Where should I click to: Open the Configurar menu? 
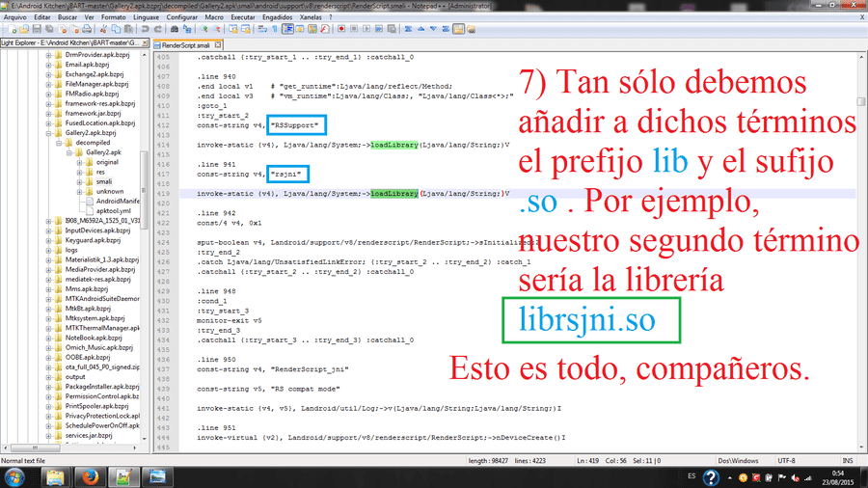click(x=181, y=17)
